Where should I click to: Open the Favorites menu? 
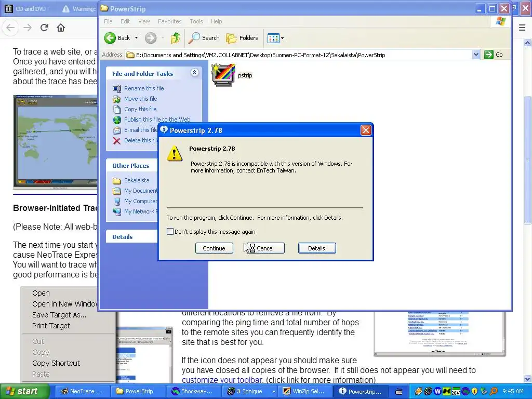[x=170, y=21]
